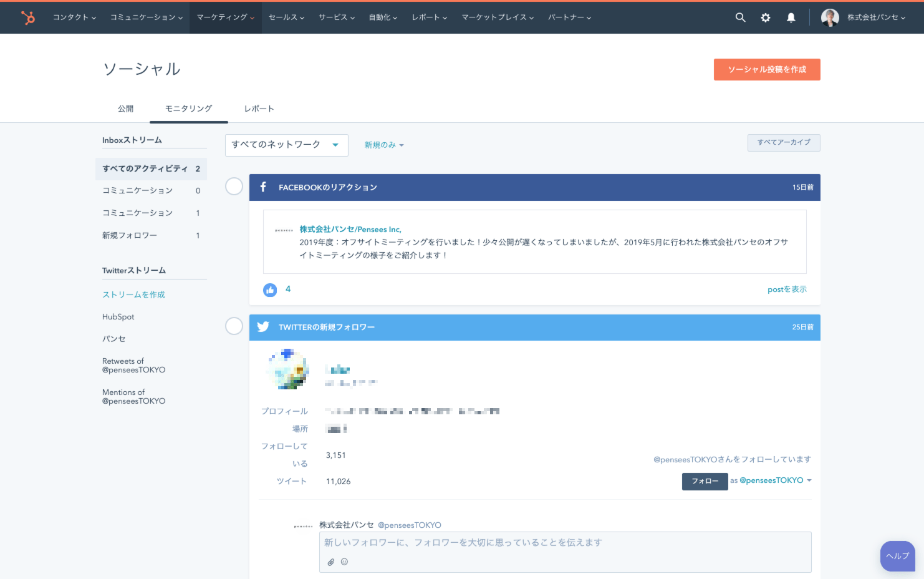Open the settings gear icon
Viewport: 924px width, 579px height.
click(x=766, y=17)
